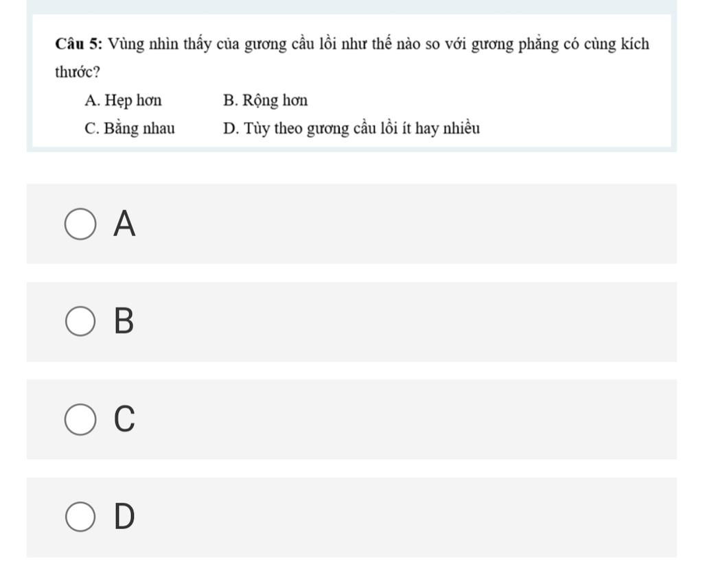This screenshot has height=588, width=703.
Task: Click empty area of option D card
Action: click(404, 517)
